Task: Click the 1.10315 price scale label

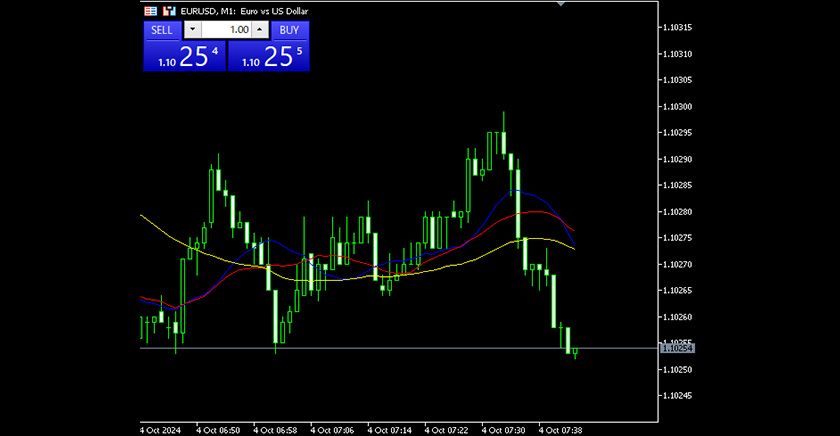Action: [x=677, y=27]
